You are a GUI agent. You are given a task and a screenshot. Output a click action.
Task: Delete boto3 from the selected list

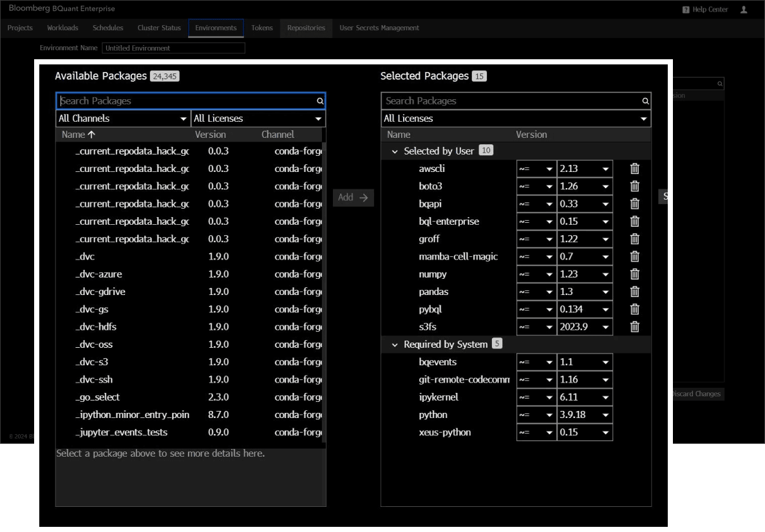pyautogui.click(x=634, y=185)
